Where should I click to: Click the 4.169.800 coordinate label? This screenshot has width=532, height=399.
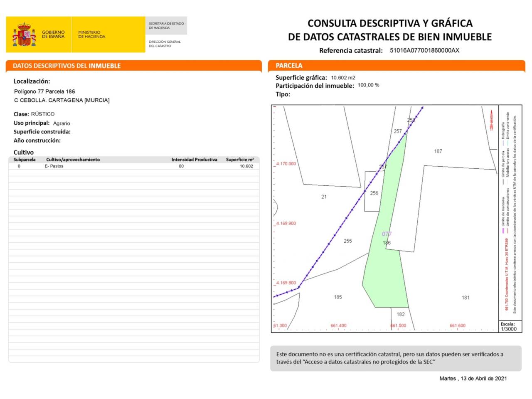pyautogui.click(x=286, y=283)
